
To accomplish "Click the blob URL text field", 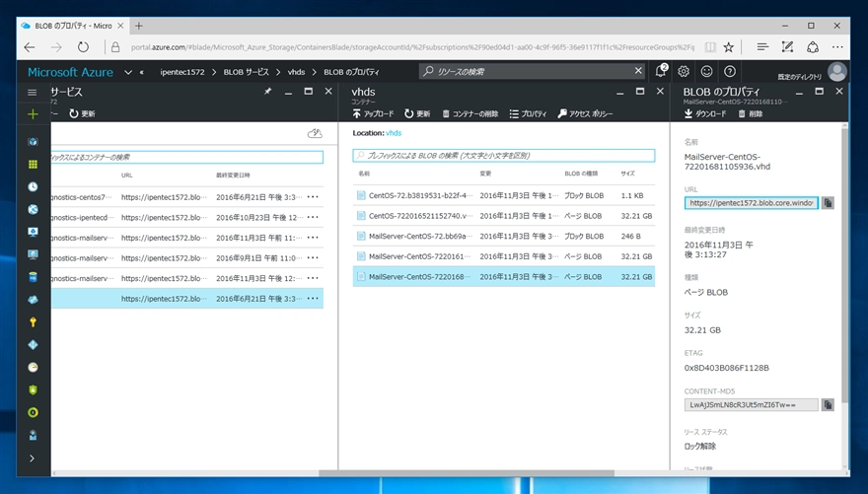I will (752, 203).
